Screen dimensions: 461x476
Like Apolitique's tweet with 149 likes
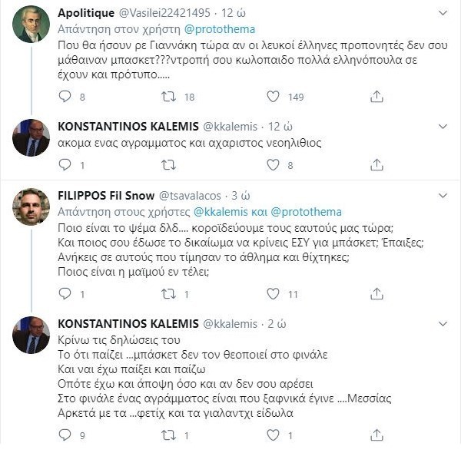pos(273,97)
